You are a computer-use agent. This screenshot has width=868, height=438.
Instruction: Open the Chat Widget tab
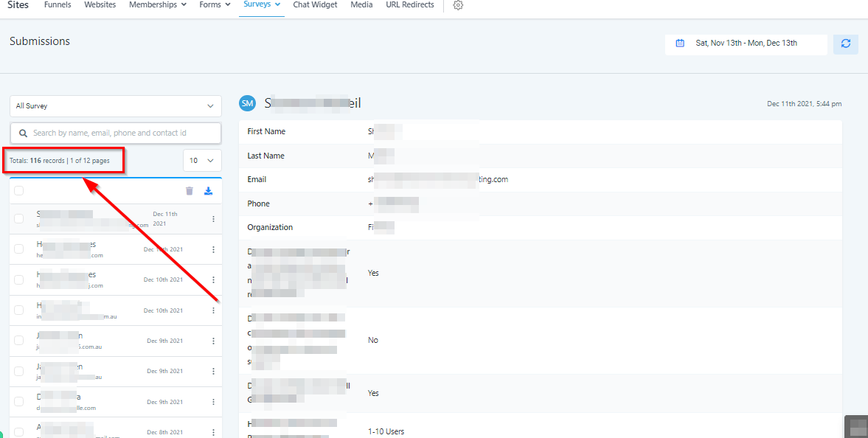315,4
